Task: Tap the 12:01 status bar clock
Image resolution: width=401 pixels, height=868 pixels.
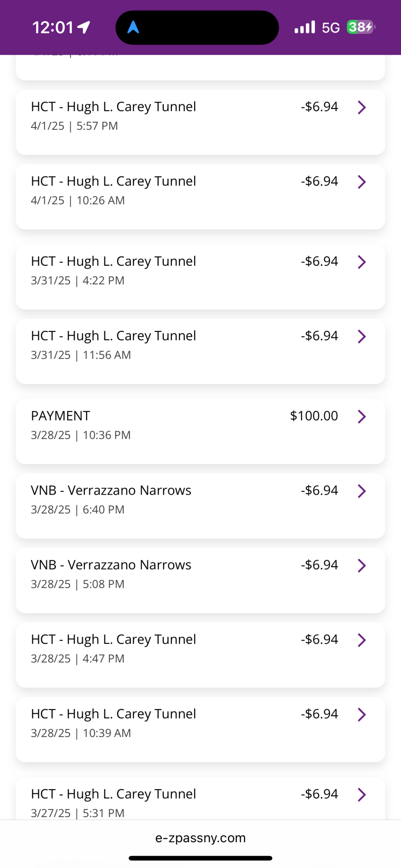Action: pos(53,28)
